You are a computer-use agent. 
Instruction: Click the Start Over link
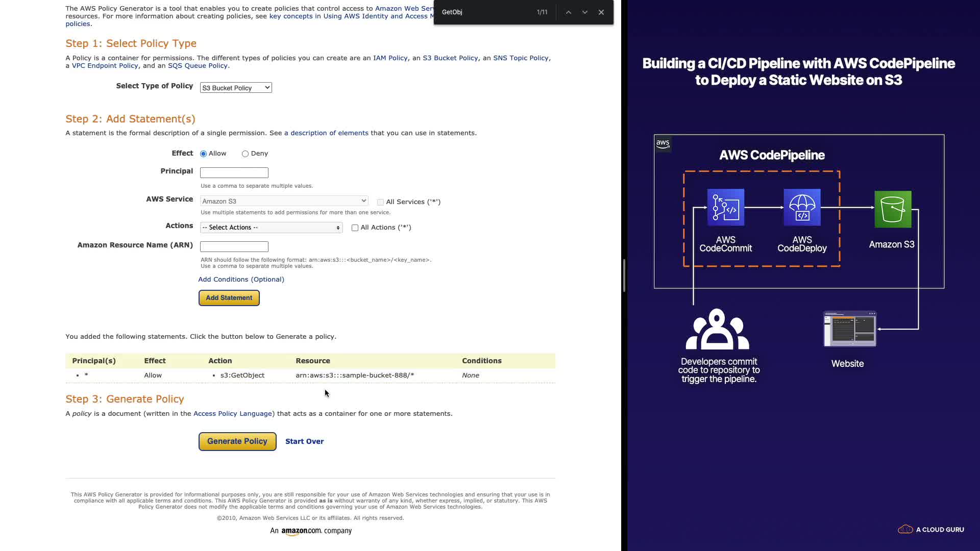304,441
